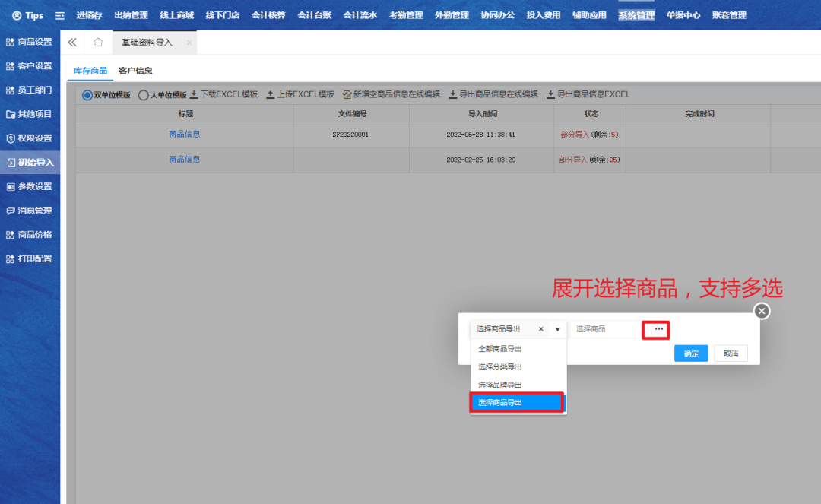Click the 选择商品 input field
821x504 pixels.
coord(606,329)
